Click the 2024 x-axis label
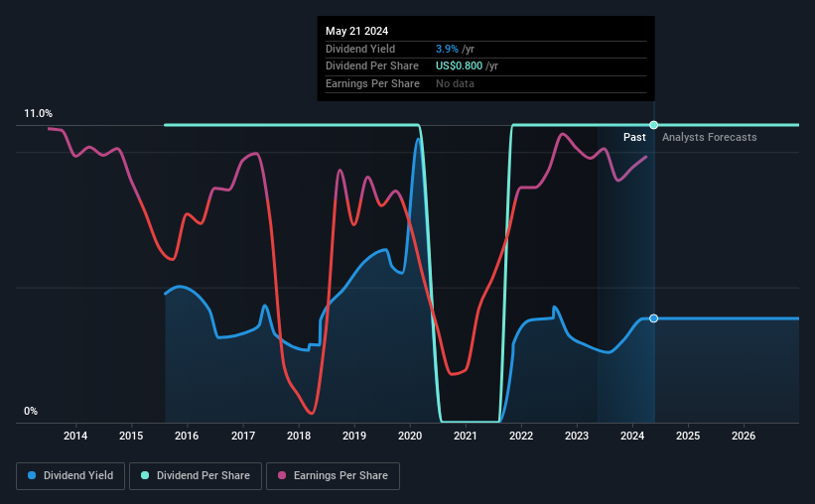The height and width of the screenshot is (504, 815). coord(632,436)
